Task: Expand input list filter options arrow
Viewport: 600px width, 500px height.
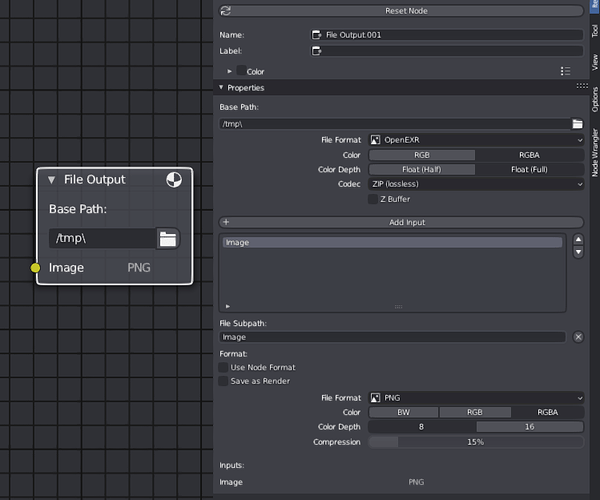Action: pos(228,306)
